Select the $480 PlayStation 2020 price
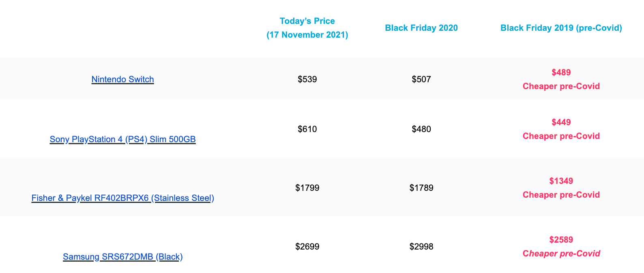 pos(421,129)
